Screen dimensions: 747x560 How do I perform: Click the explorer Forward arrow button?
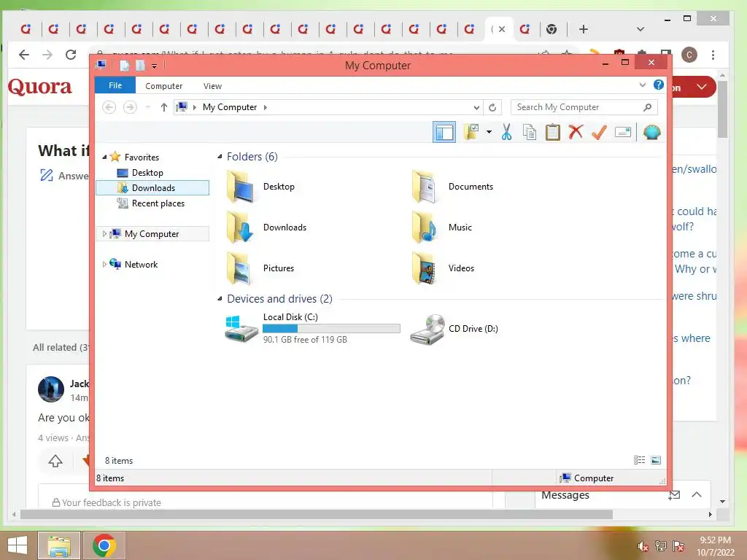coord(130,107)
